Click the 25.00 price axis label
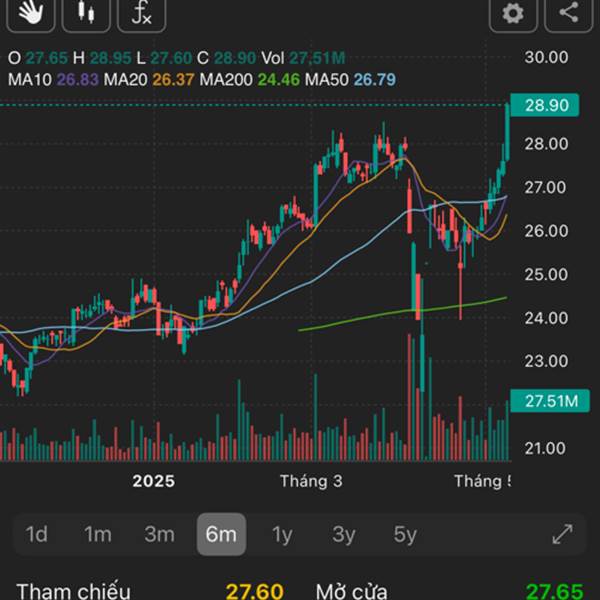The height and width of the screenshot is (600, 600). click(x=546, y=274)
